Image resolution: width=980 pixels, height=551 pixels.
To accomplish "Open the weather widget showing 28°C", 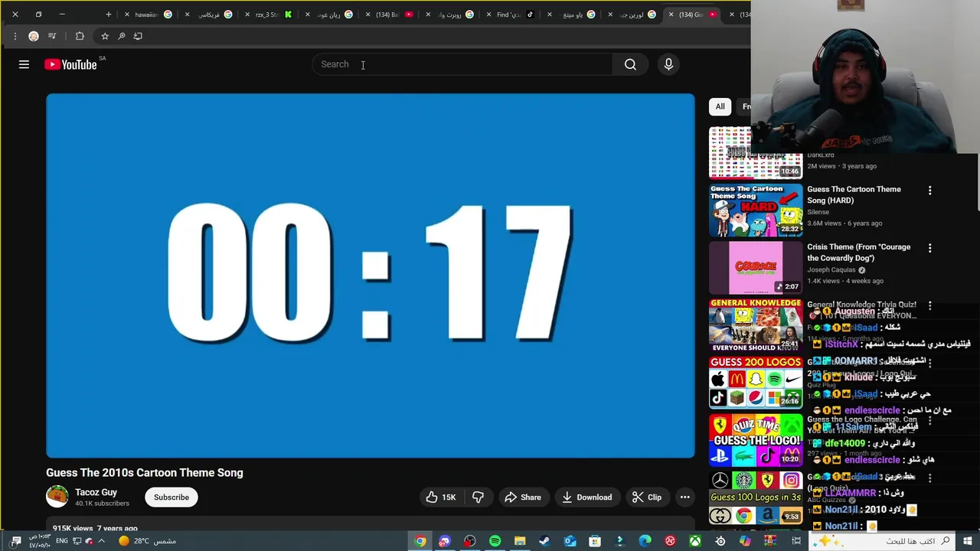I will 147,541.
